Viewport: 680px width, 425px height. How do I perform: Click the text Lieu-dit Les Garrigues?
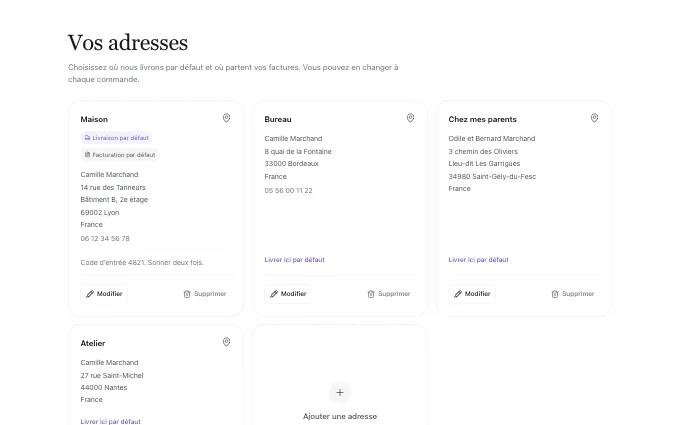[484, 163]
